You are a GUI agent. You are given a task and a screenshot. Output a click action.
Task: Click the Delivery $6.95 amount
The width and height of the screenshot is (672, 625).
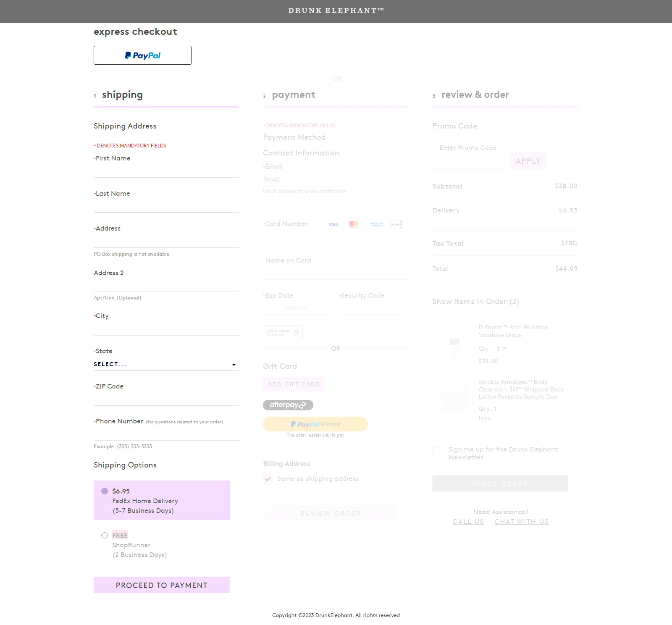click(x=568, y=210)
